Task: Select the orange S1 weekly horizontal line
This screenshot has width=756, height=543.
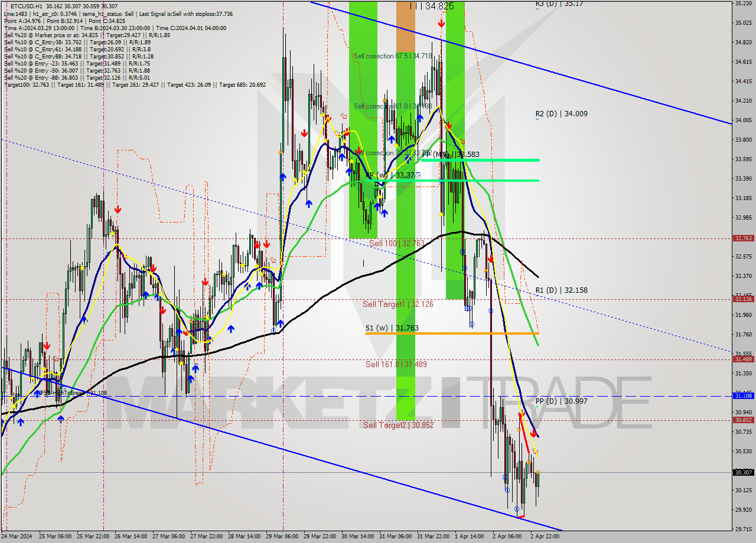Action: click(451, 333)
